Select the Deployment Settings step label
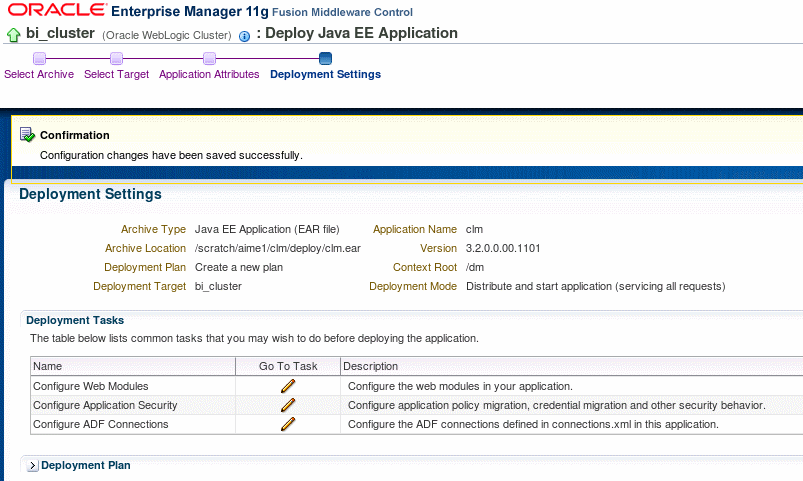803x481 pixels. 326,74
